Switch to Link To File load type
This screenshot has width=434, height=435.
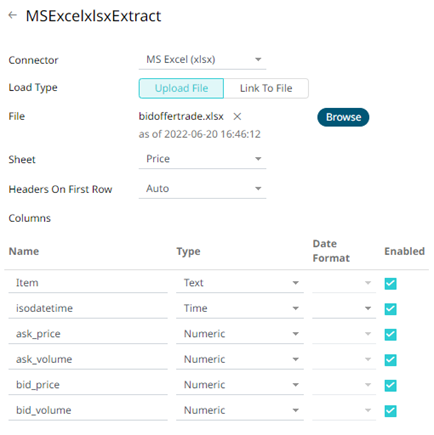coord(266,88)
